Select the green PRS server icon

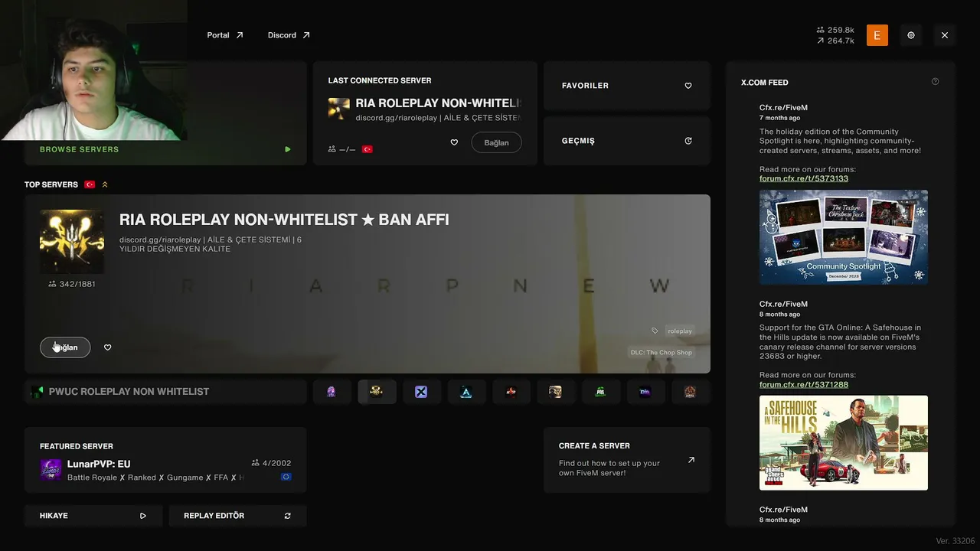(x=600, y=392)
